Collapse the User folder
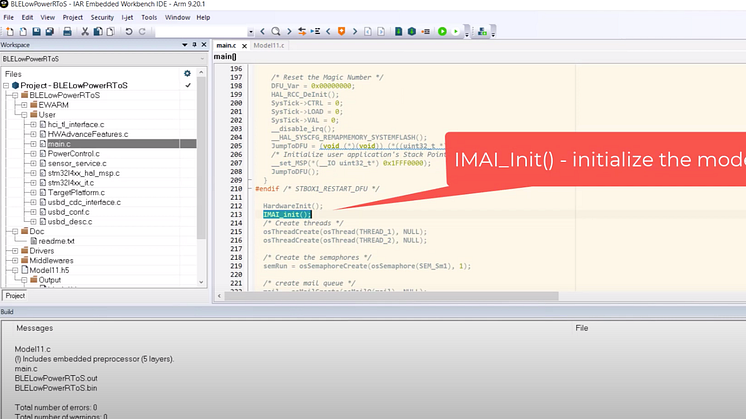The height and width of the screenshot is (419, 746). point(24,115)
